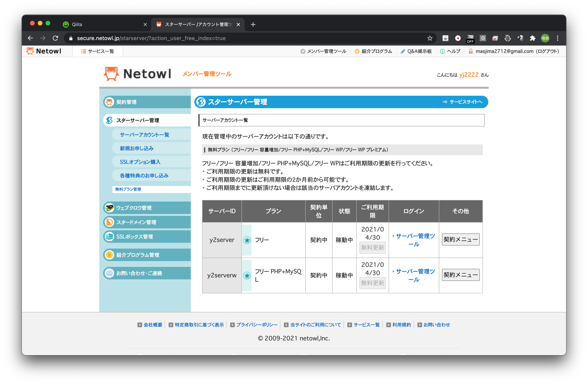
Task: Click the star plan icon in the フリー row
Action: coord(247,240)
